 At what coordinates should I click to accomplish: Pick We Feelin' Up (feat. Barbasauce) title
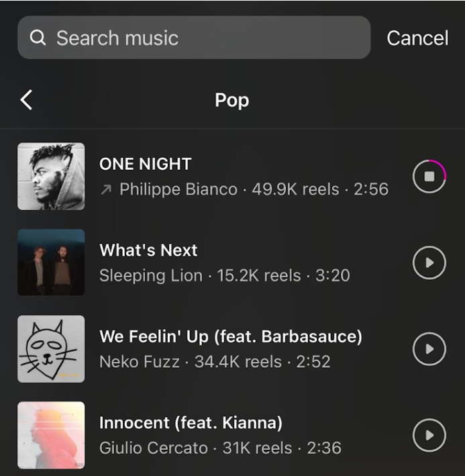[x=230, y=336]
